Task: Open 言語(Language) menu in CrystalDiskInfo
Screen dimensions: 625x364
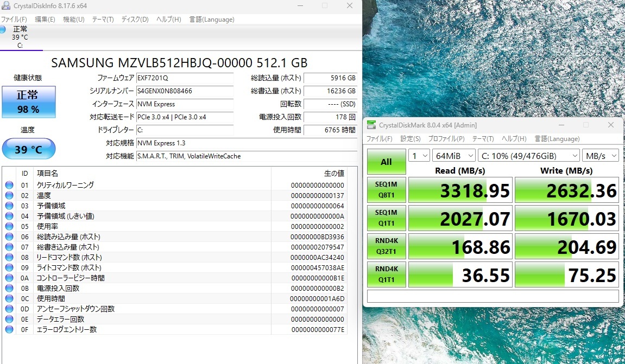Action: click(212, 19)
